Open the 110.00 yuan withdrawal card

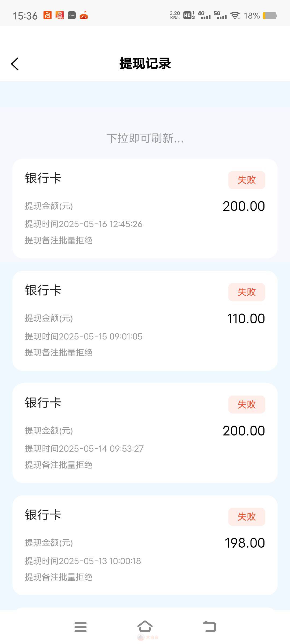145,321
